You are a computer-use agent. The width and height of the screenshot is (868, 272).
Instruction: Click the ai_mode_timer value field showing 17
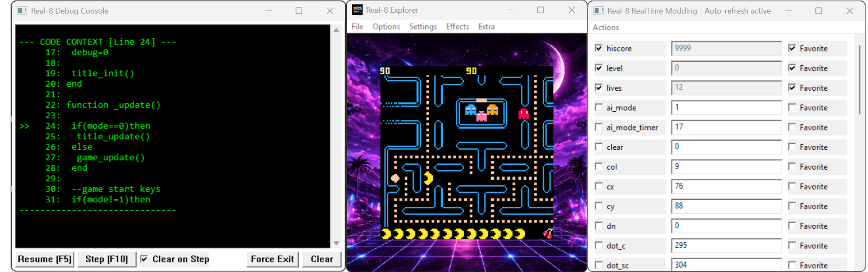coord(727,127)
